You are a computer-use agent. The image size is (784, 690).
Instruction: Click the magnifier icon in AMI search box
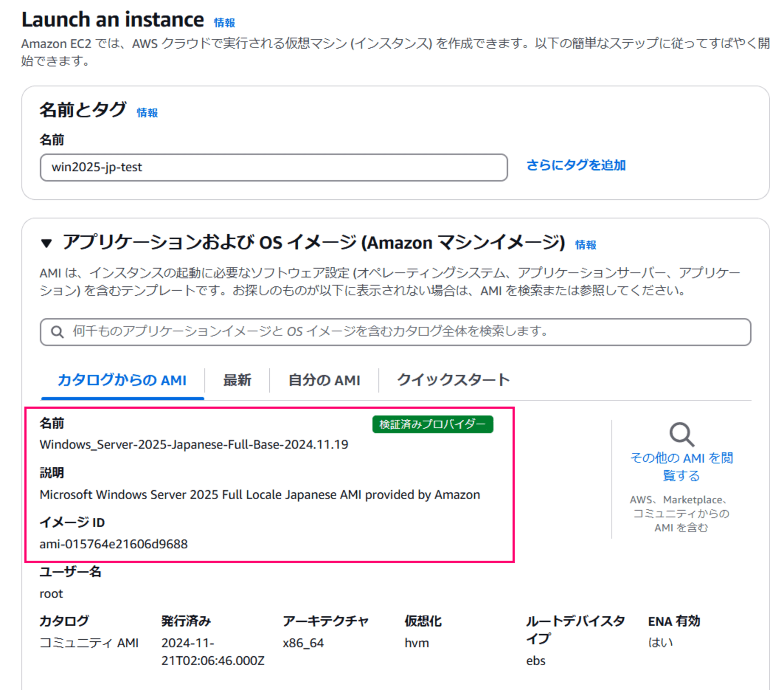(x=57, y=332)
